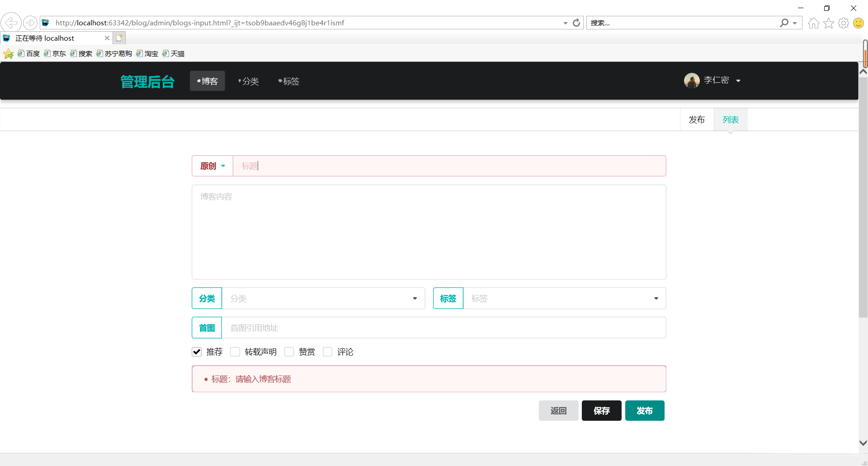
Task: Open the 百度 bookmark
Action: tap(29, 54)
